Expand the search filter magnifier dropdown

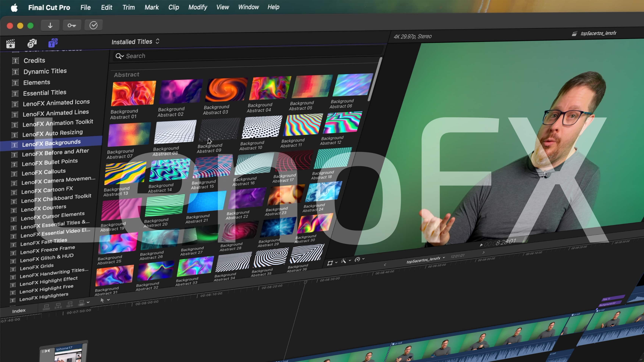point(120,56)
